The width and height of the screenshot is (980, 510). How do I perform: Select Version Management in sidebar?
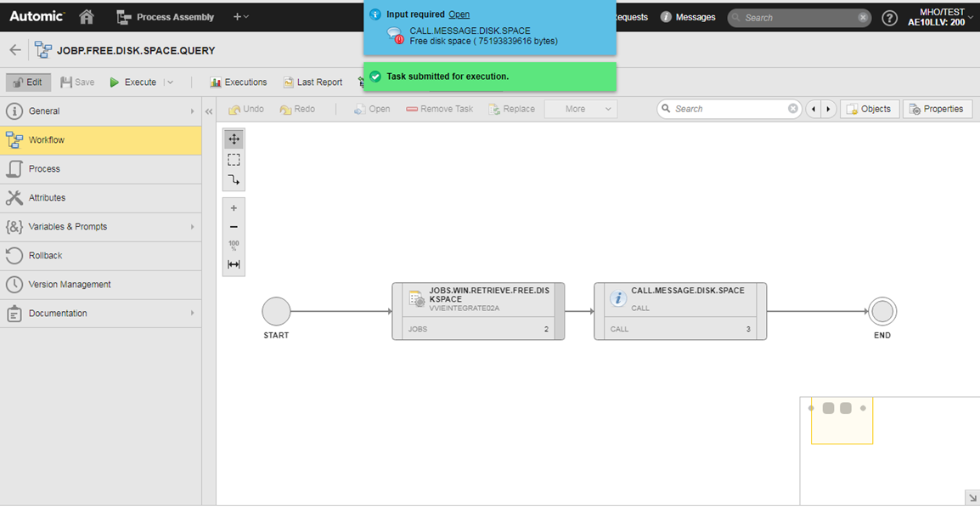pyautogui.click(x=70, y=285)
